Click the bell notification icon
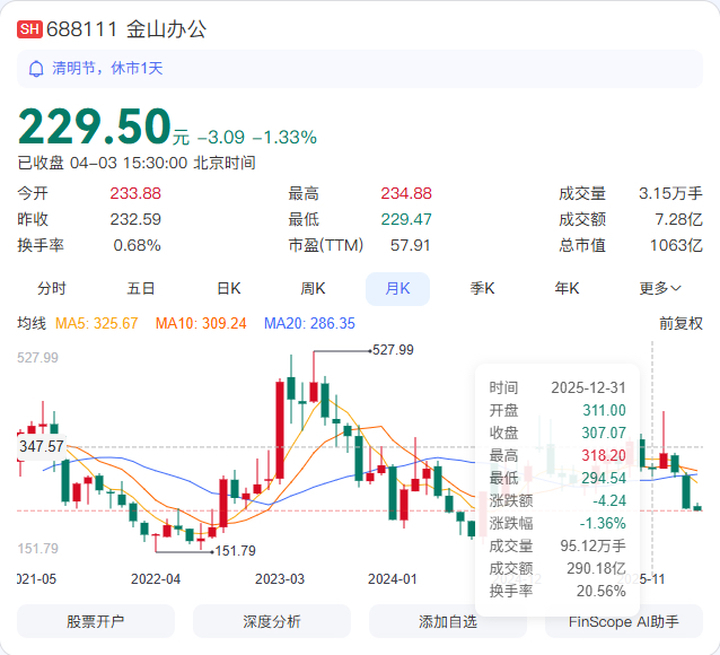Screen dimensions: 720x655 click(x=37, y=68)
